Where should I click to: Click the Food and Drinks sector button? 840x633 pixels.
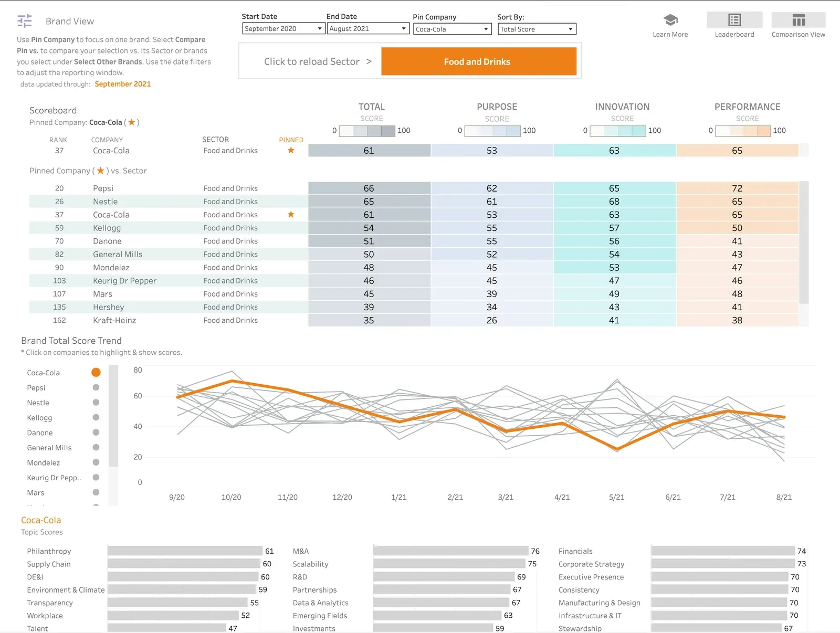coord(478,61)
